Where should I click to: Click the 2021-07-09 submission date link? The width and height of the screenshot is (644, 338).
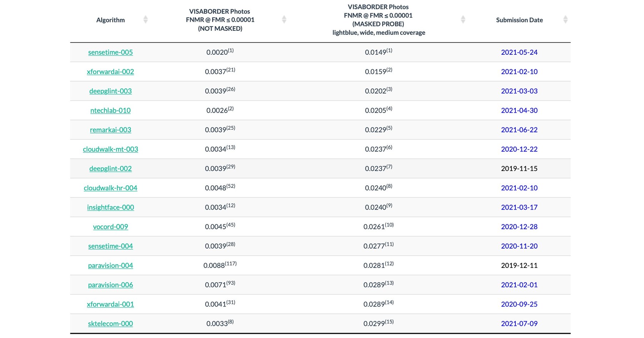tap(519, 323)
